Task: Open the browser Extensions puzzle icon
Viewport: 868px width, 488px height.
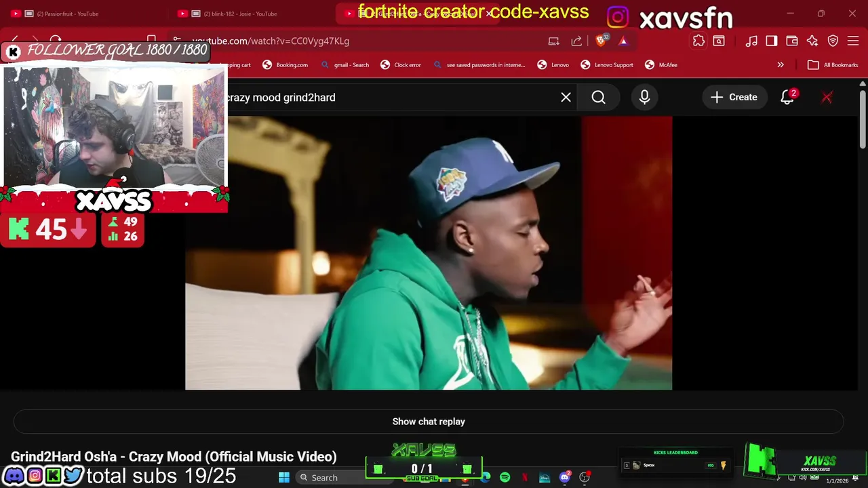Action: click(698, 41)
